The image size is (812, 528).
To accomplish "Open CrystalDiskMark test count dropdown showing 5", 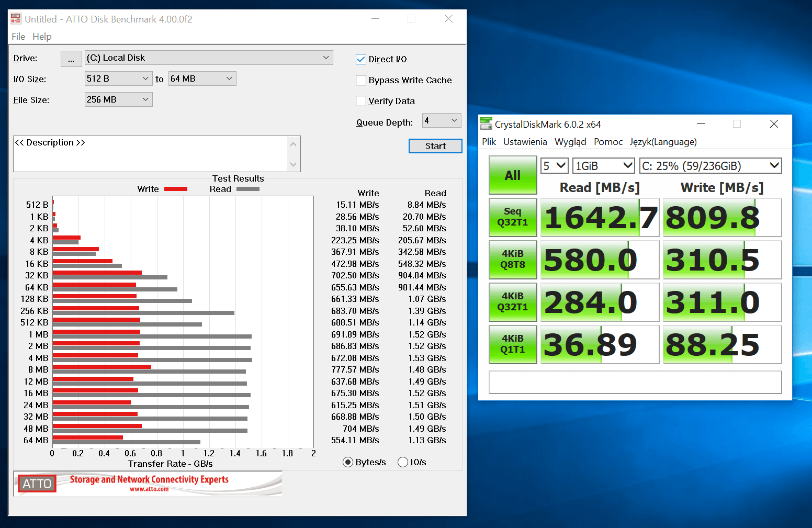I will click(x=555, y=166).
